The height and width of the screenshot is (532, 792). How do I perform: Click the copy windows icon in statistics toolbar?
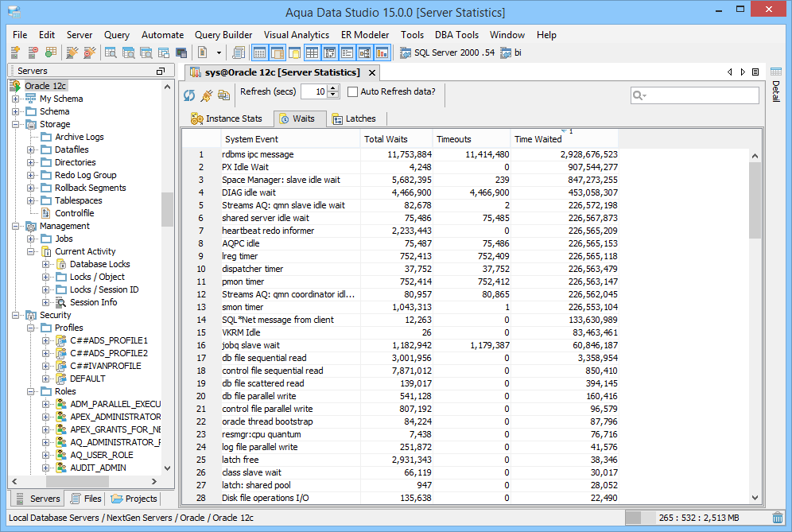223,95
